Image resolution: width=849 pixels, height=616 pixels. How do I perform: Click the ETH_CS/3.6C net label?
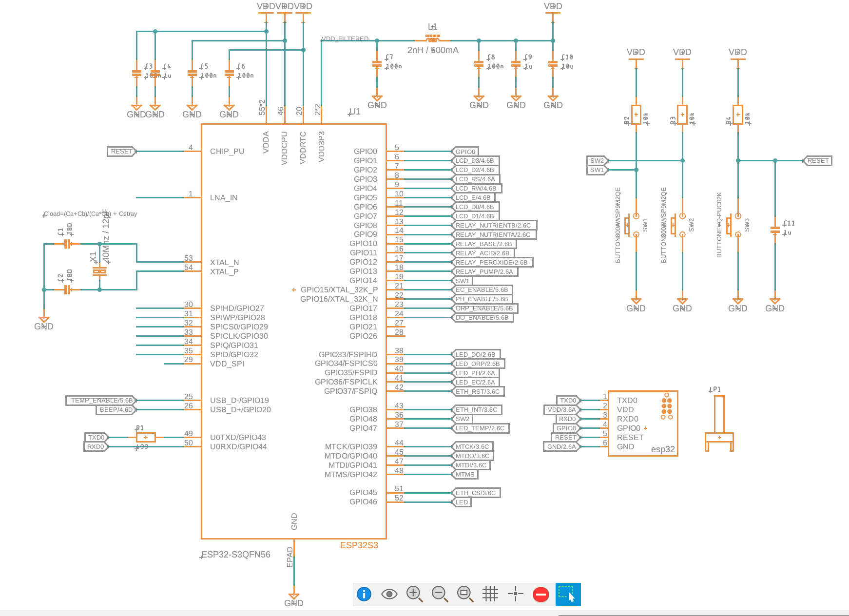pos(476,493)
